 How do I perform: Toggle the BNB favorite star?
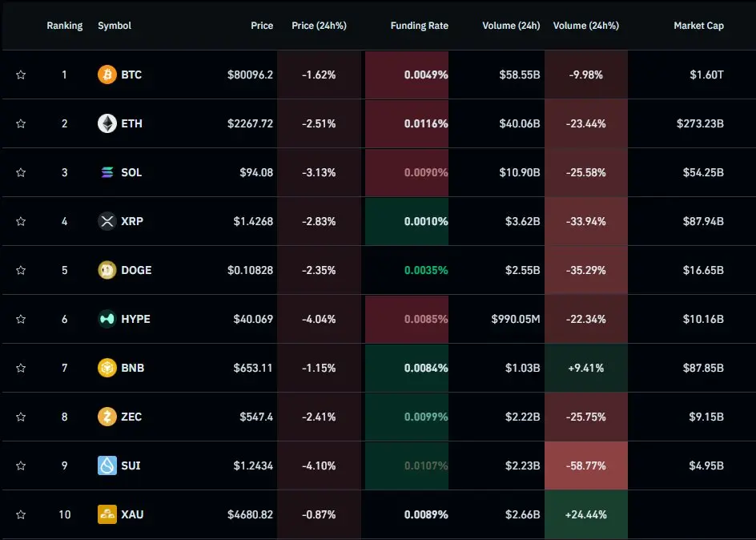click(x=21, y=368)
